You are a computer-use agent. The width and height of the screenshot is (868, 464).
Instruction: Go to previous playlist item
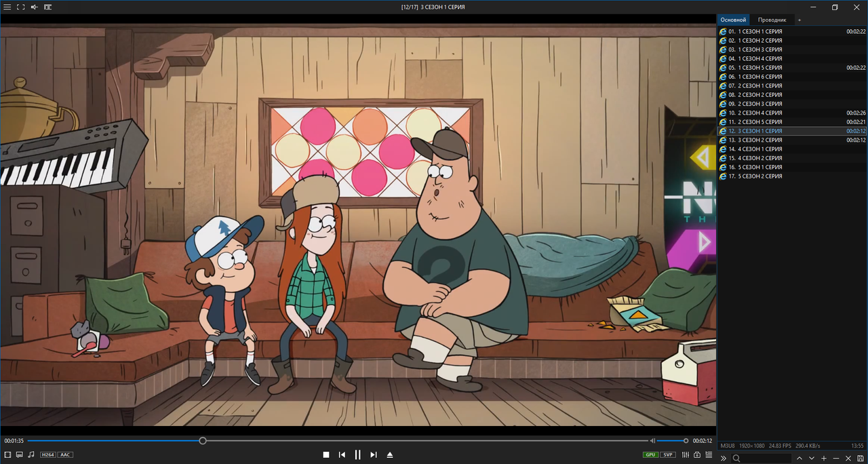342,455
